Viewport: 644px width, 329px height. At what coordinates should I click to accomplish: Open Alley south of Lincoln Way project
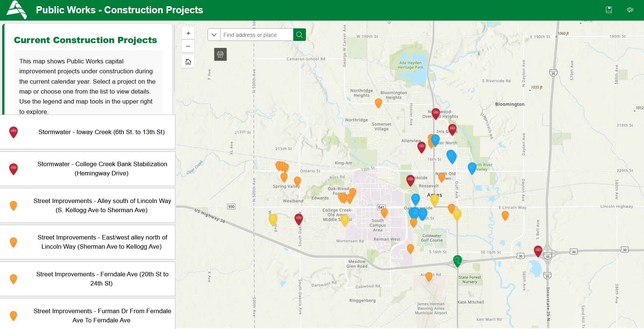click(x=88, y=206)
